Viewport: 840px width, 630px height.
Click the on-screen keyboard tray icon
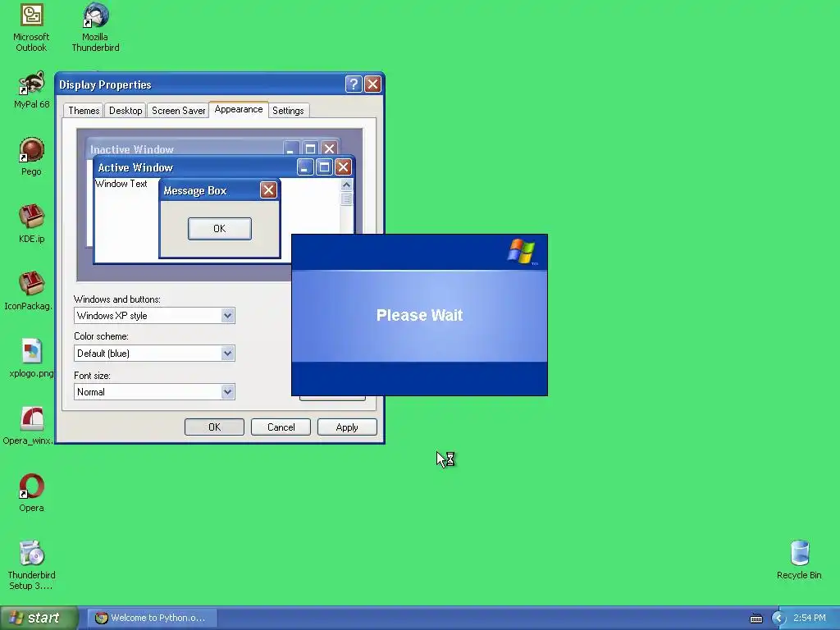tap(756, 619)
